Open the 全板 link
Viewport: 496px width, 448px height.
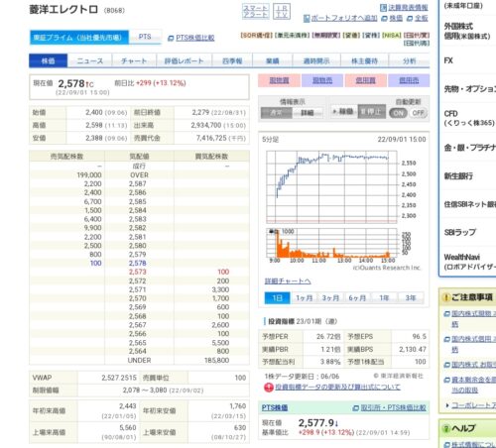point(422,18)
